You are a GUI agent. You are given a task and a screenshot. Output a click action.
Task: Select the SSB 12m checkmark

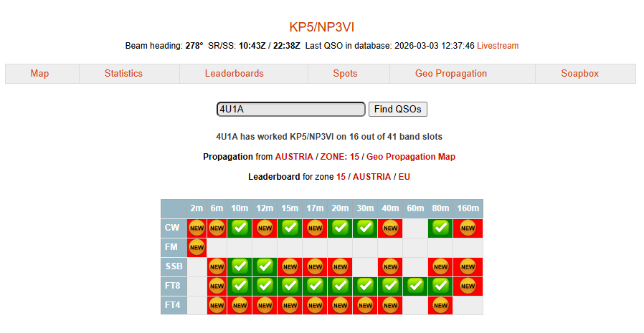265,266
